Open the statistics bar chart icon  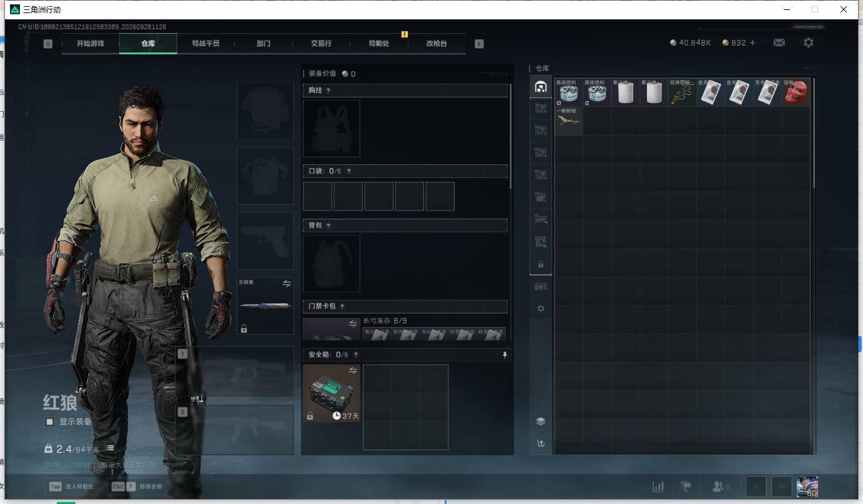tap(658, 487)
